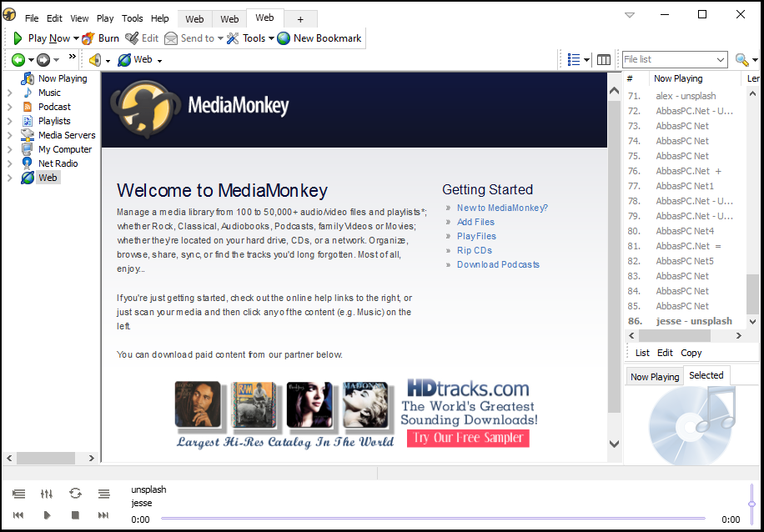Screen dimensions: 764x532
Task: Click the column browser layout icon
Action: coord(604,59)
